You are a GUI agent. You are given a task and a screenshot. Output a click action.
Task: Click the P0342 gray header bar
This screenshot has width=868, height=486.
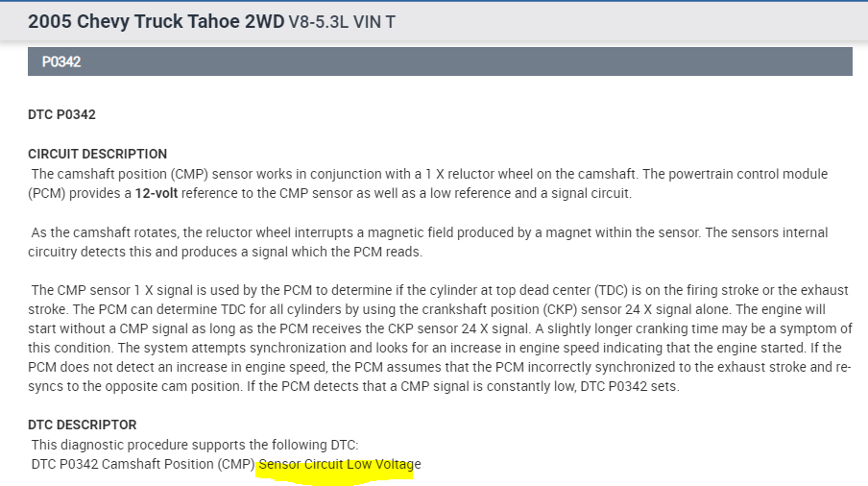440,62
